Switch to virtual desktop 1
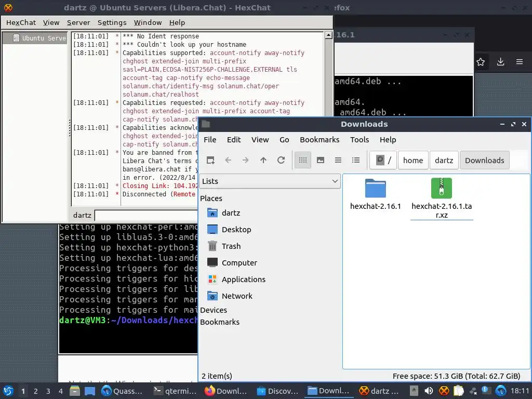This screenshot has height=399, width=532. click(23, 391)
